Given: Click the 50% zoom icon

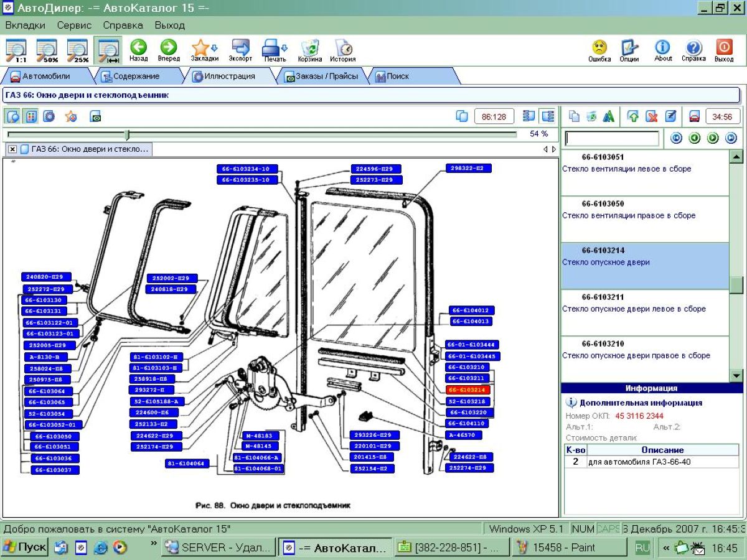Looking at the screenshot, I should point(47,50).
